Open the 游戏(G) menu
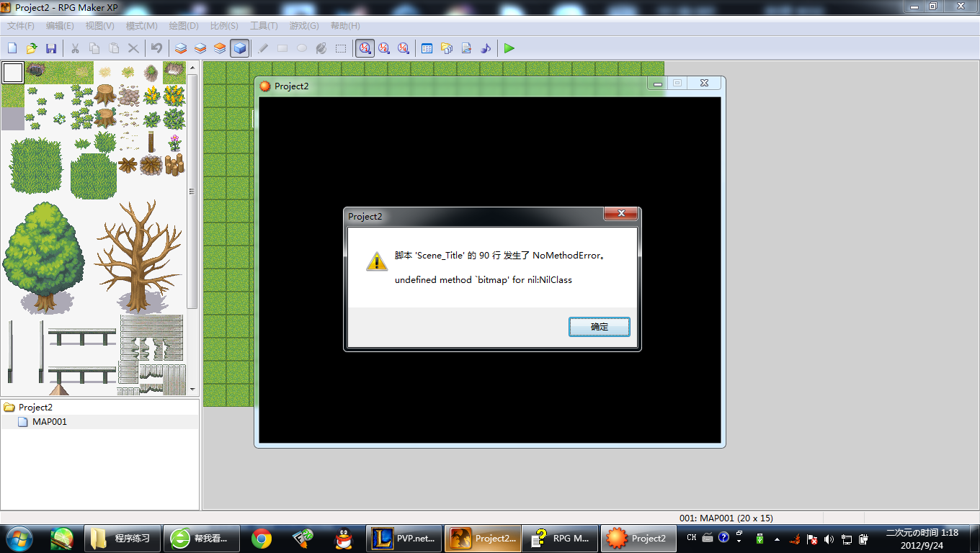980x553 pixels. [304, 26]
